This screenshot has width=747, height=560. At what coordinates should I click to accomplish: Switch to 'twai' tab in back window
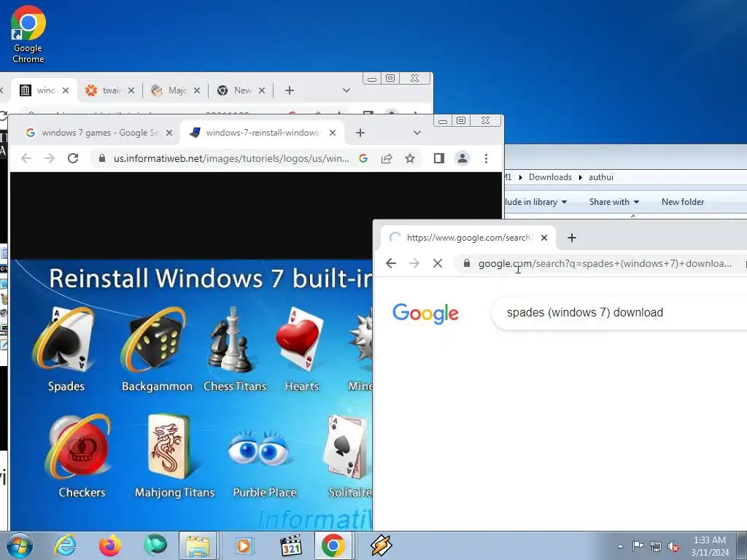tap(110, 90)
